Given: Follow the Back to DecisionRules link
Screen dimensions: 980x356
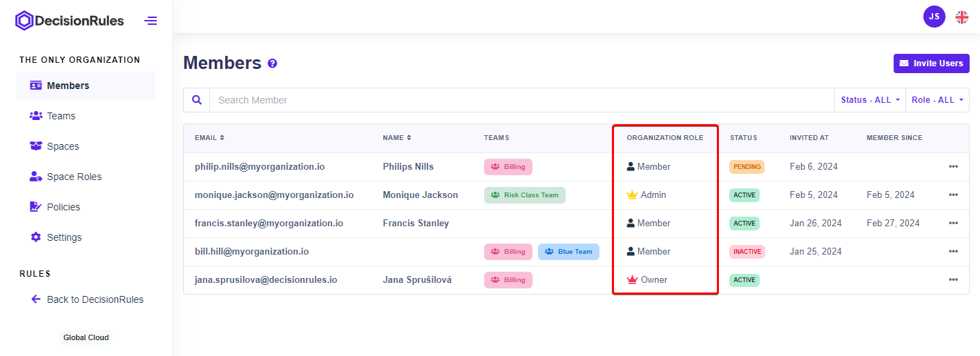Looking at the screenshot, I should [x=95, y=299].
